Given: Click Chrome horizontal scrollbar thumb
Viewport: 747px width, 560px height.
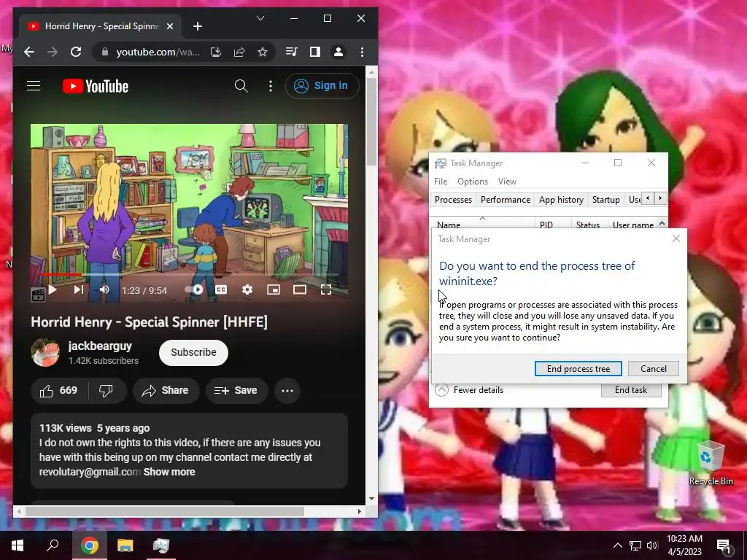Looking at the screenshot, I should [x=164, y=511].
